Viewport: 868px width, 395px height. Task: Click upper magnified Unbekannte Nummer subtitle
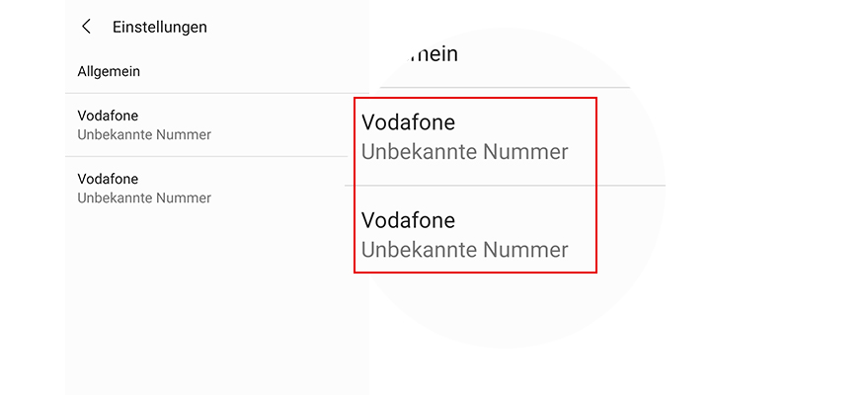coord(464,152)
